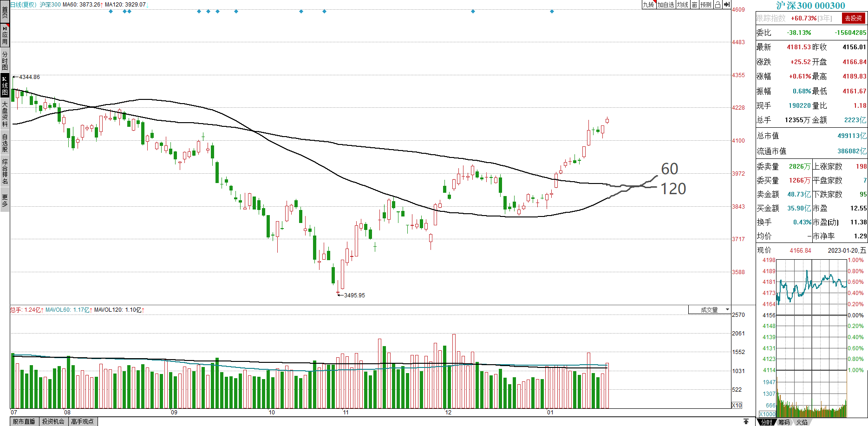Click the 窗 window layout button
Screen dimensions: 868x426
click(694, 5)
